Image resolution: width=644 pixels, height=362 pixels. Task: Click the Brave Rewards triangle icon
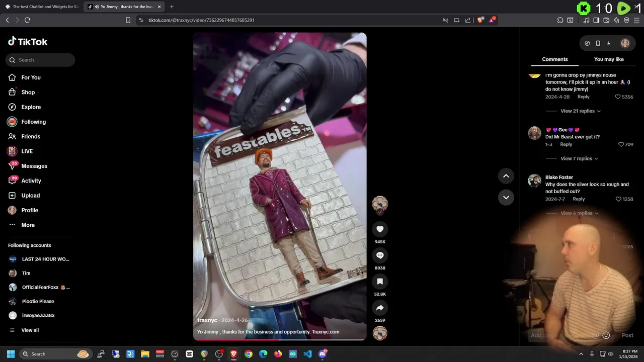[x=492, y=20]
